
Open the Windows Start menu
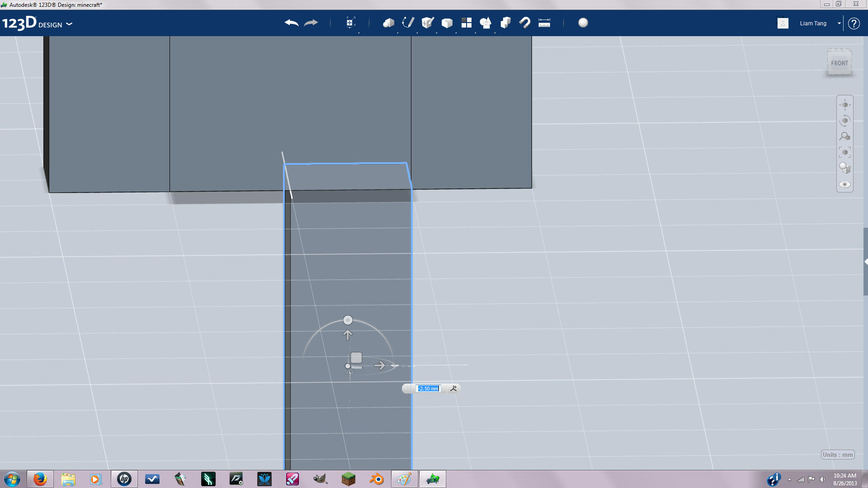tap(12, 479)
